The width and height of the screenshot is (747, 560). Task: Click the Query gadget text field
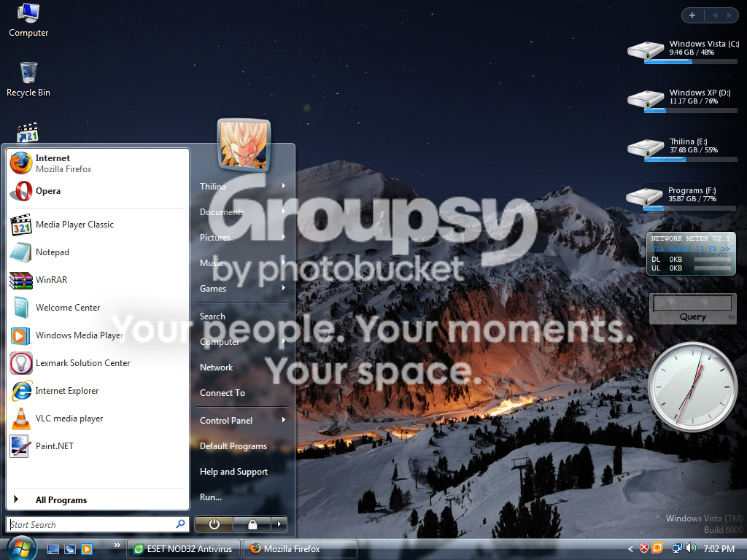pyautogui.click(x=693, y=303)
